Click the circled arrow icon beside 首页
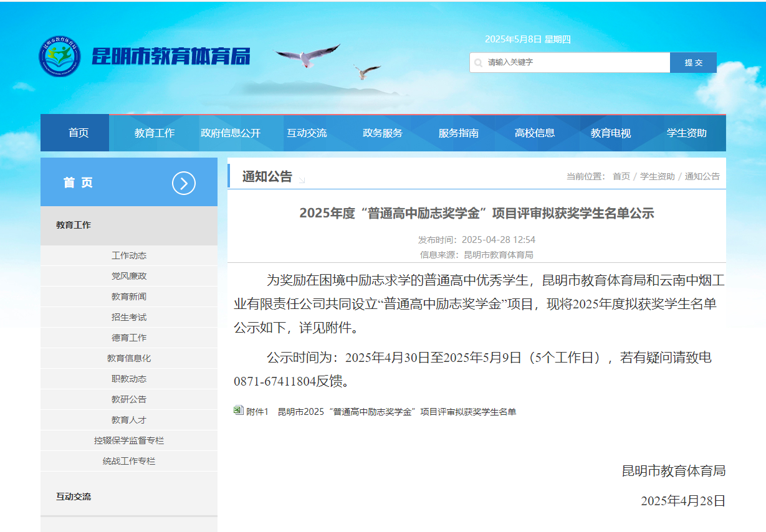 [x=183, y=183]
